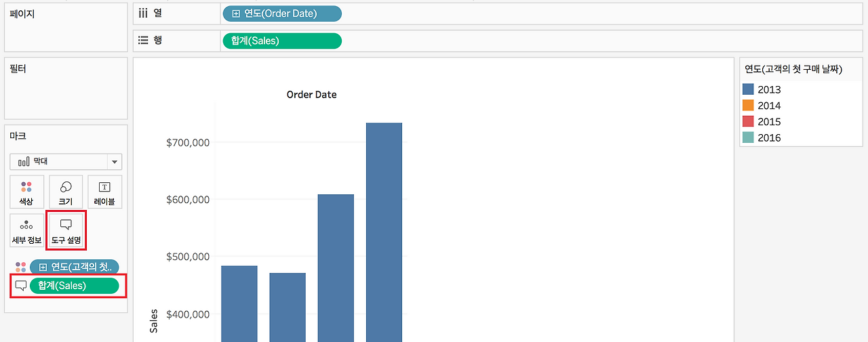Click the Order Date chart header
This screenshot has height=342, width=868.
311,95
